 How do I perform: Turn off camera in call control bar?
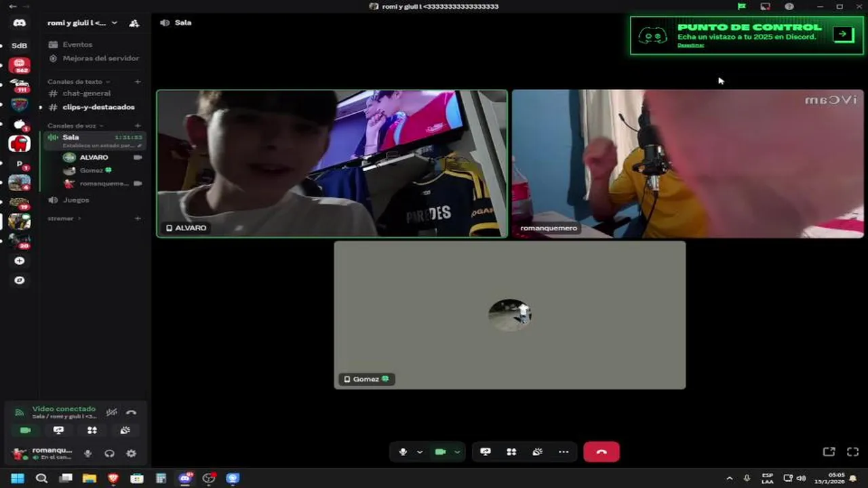[x=440, y=452]
